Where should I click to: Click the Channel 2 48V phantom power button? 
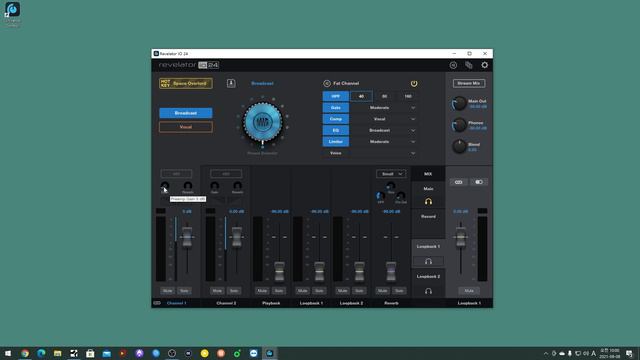(x=226, y=174)
